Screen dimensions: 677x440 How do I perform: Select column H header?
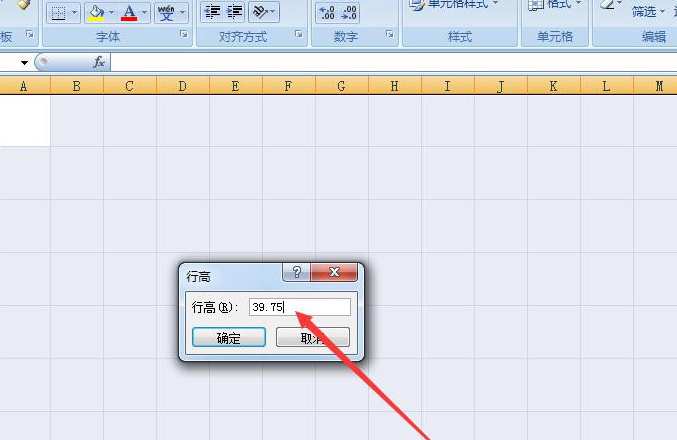pos(395,86)
